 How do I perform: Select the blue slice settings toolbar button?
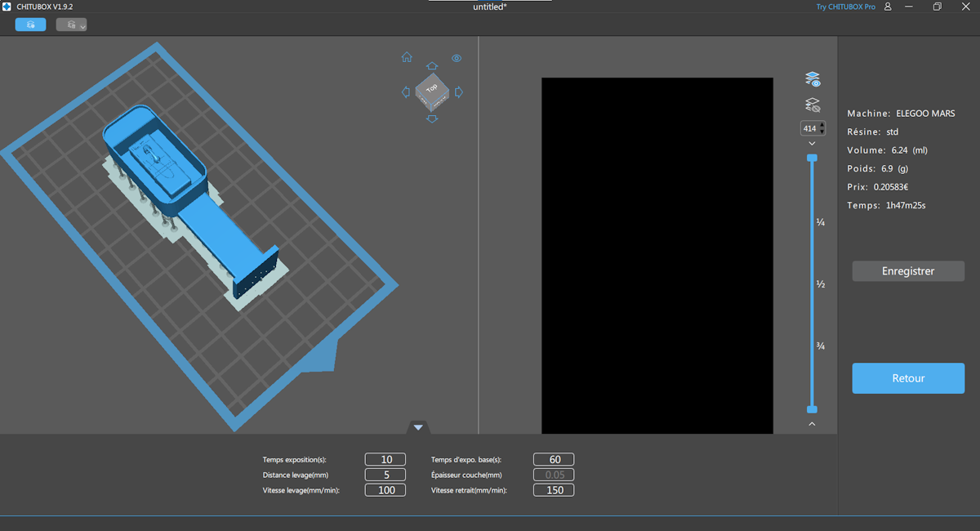(30, 25)
